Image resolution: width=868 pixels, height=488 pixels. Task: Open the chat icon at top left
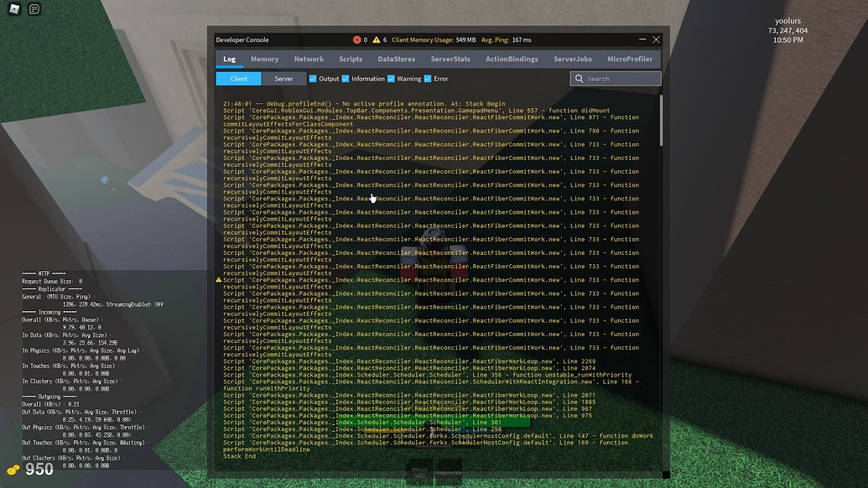pos(34,10)
